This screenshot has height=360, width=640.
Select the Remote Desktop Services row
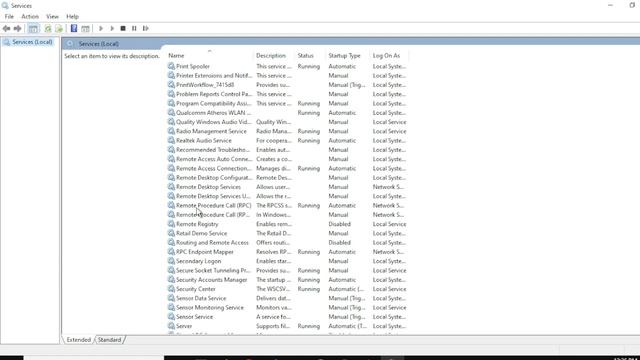[x=287, y=187]
